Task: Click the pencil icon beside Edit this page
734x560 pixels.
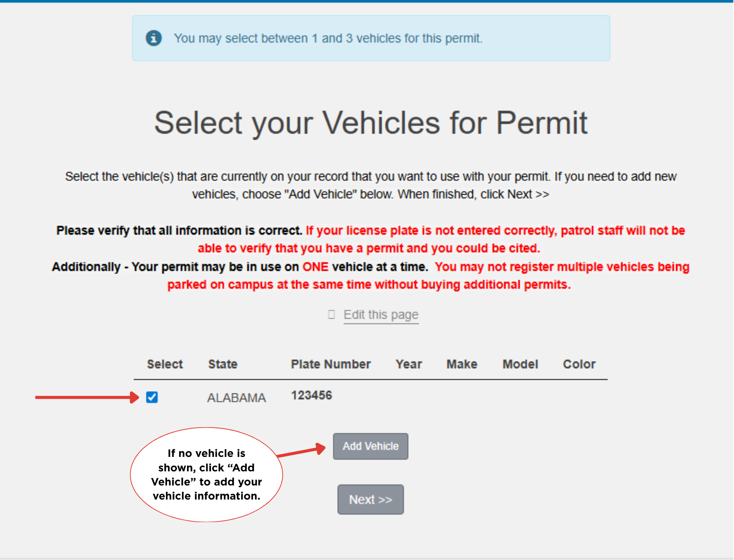Action: pos(331,315)
